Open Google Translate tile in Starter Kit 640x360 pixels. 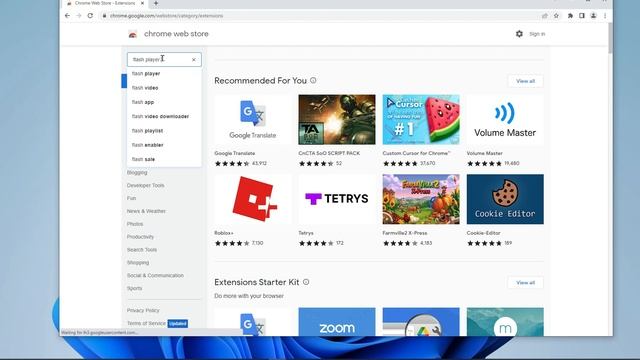(x=253, y=322)
